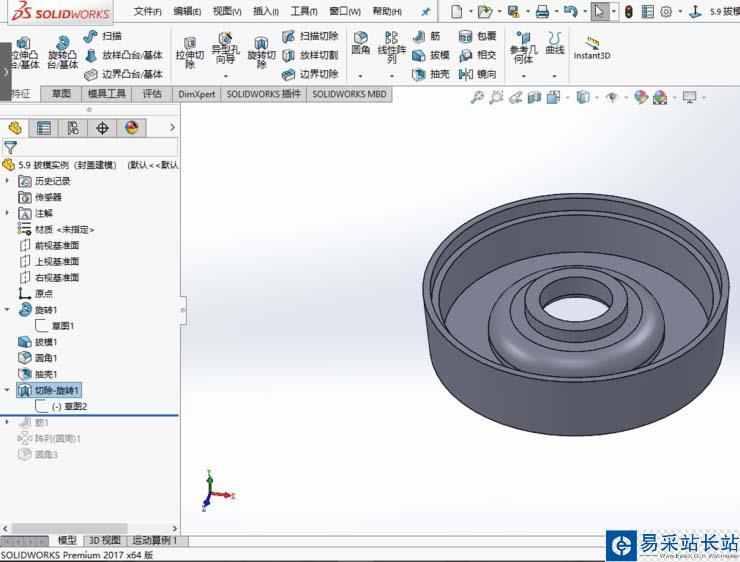Click the Undo arrow icon
Viewport: 740px width, 562px height.
570,11
